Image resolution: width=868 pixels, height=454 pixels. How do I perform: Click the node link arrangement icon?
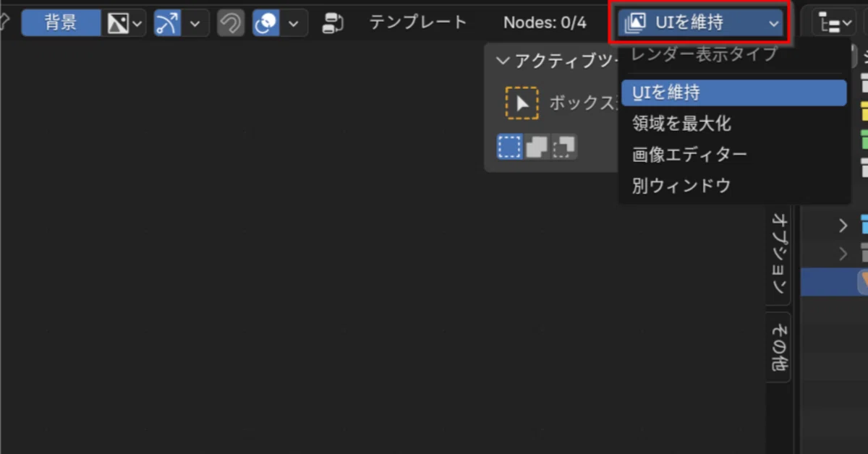point(333,23)
